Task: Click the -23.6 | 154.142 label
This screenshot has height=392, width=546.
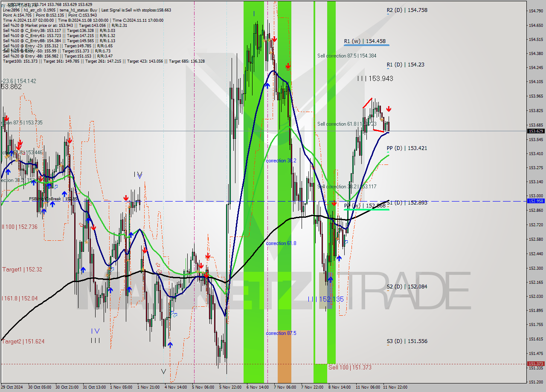Action: [18, 81]
